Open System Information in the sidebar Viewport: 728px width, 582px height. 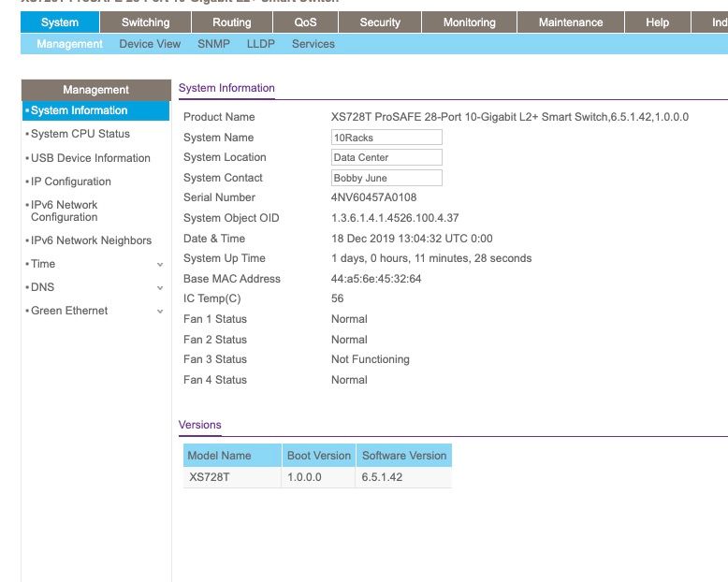(x=95, y=110)
